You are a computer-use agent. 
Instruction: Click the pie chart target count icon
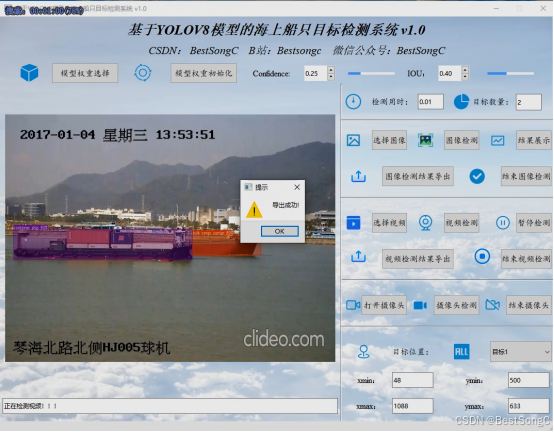pos(461,102)
